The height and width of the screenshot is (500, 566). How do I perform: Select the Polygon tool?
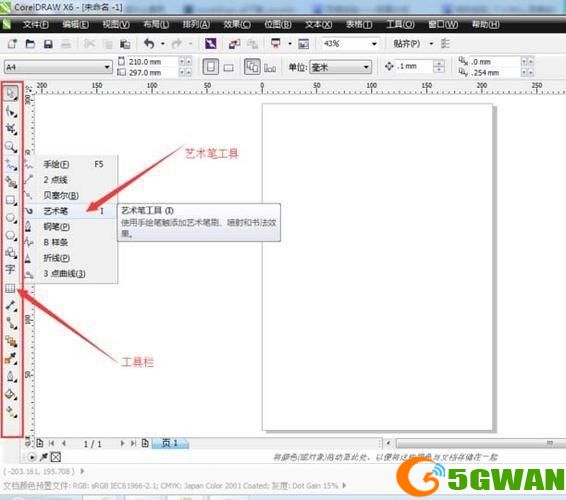point(11,235)
